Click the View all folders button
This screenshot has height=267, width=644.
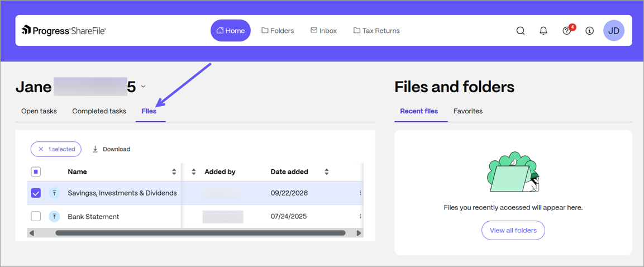(513, 231)
